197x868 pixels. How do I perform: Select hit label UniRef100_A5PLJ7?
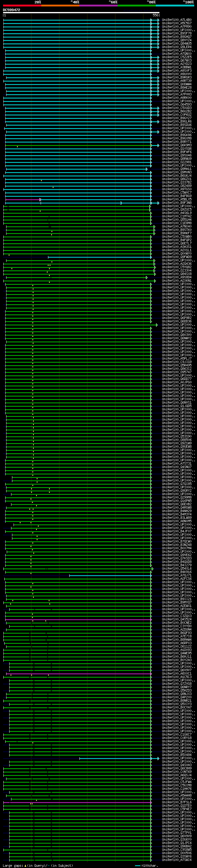tap(177, 358)
